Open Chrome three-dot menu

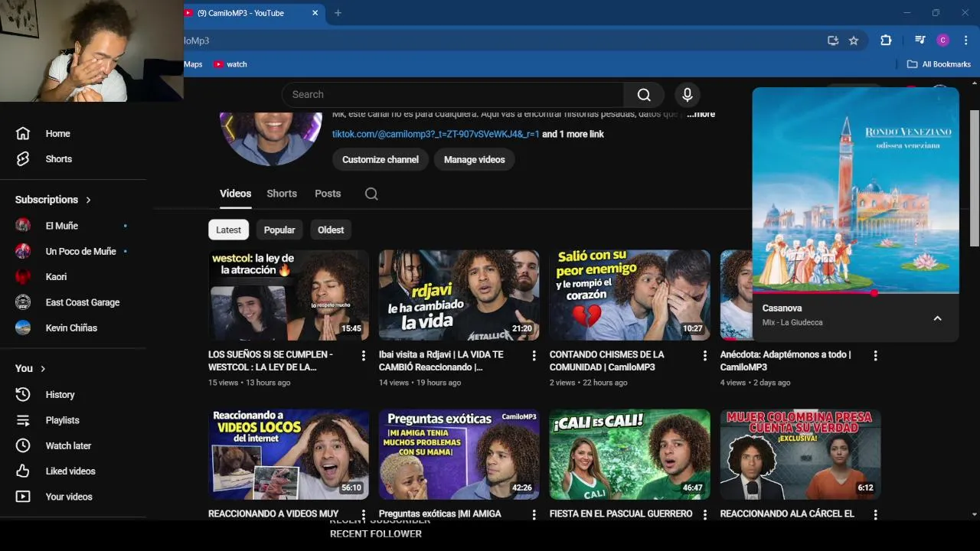pyautogui.click(x=966, y=41)
